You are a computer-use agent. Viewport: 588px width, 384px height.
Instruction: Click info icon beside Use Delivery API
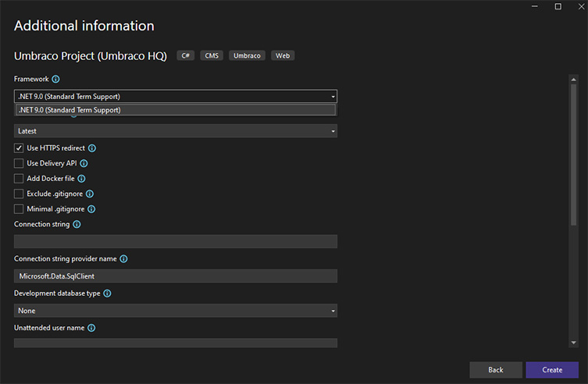84,163
